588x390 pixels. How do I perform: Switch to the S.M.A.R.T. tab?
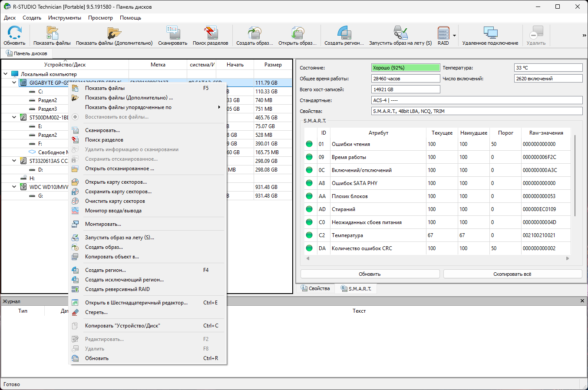coord(356,288)
